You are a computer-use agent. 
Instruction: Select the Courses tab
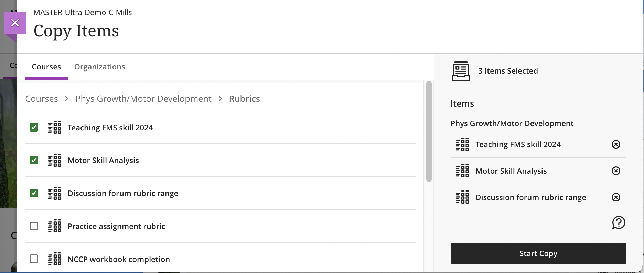click(46, 66)
